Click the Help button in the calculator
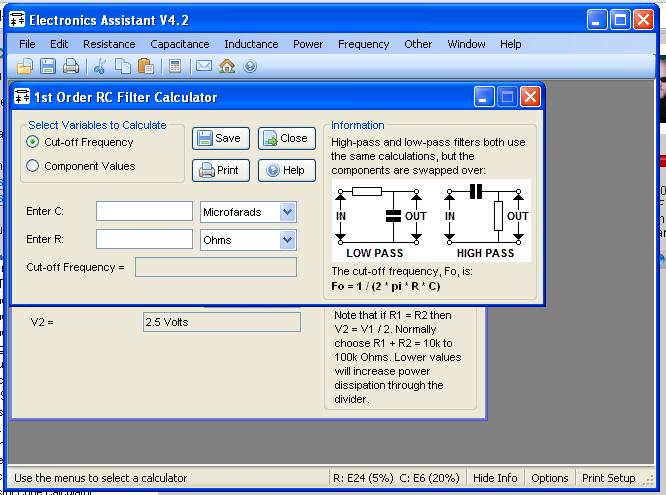The image size is (666, 495). tap(287, 170)
